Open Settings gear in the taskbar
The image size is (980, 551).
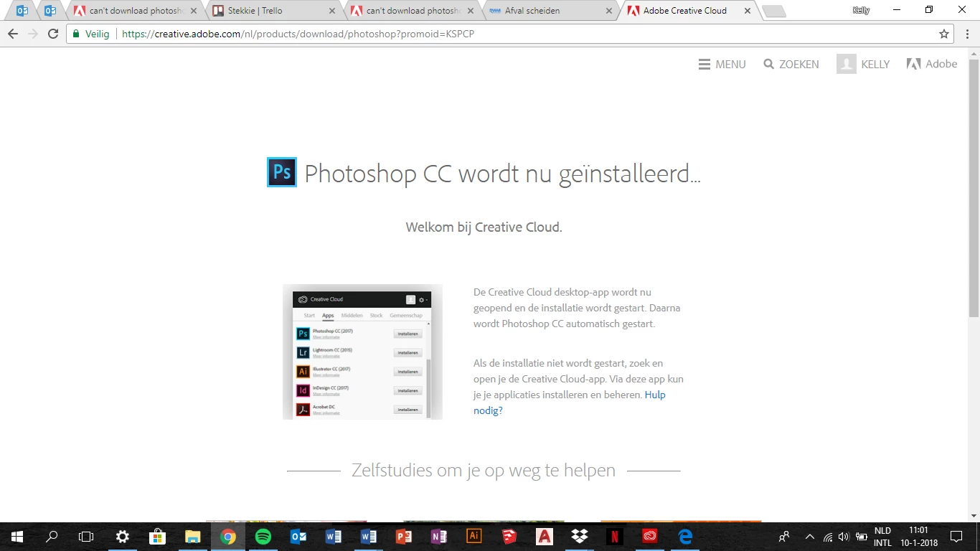point(123,537)
